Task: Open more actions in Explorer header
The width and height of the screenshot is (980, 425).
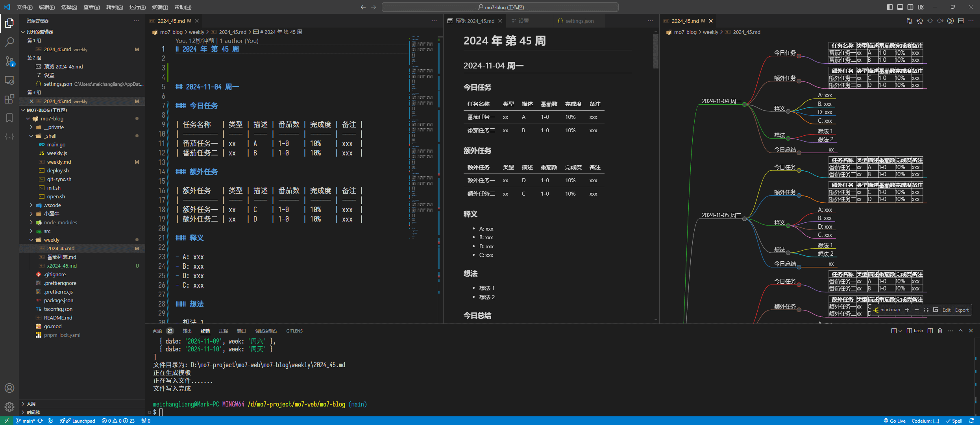Action: point(136,21)
